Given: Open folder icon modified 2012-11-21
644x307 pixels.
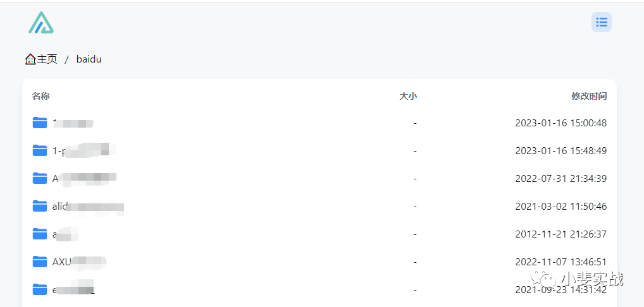Looking at the screenshot, I should pyautogui.click(x=40, y=234).
